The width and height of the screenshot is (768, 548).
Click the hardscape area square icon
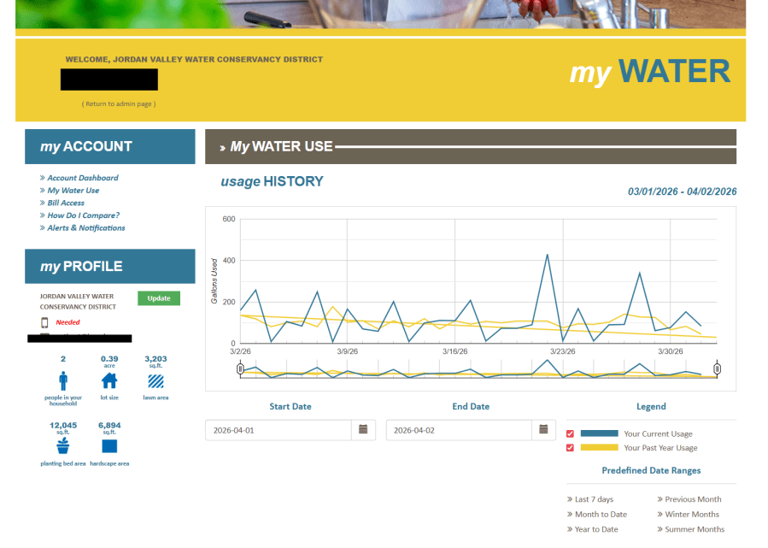[x=109, y=446]
